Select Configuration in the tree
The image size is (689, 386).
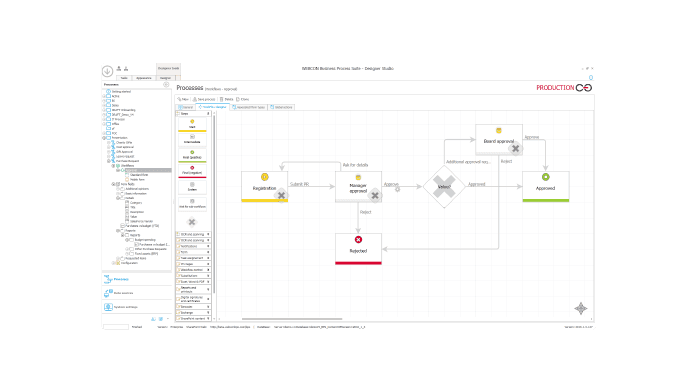tap(129, 263)
